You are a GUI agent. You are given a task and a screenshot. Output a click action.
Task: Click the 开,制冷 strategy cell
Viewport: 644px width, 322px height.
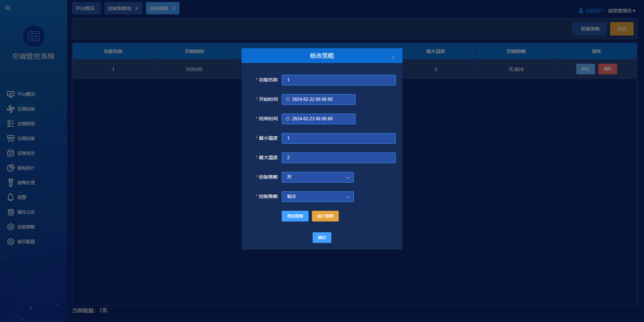click(x=516, y=69)
